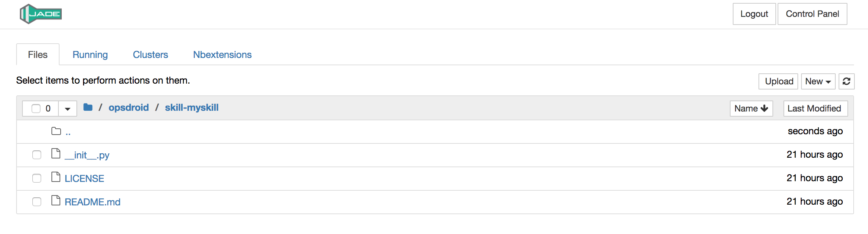
Task: Click the README.md file icon
Action: click(56, 201)
